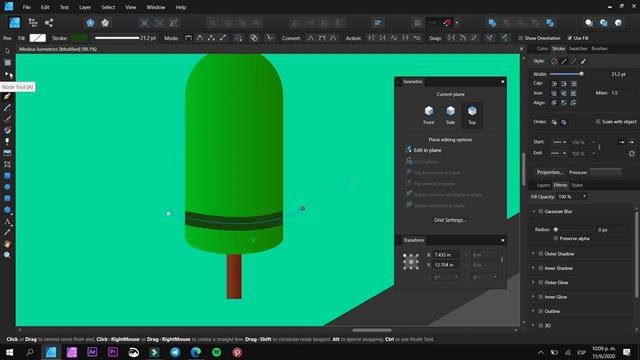Screen dimensions: 640x360
Task: Set stroke style to Solid Line
Action: 564,61
